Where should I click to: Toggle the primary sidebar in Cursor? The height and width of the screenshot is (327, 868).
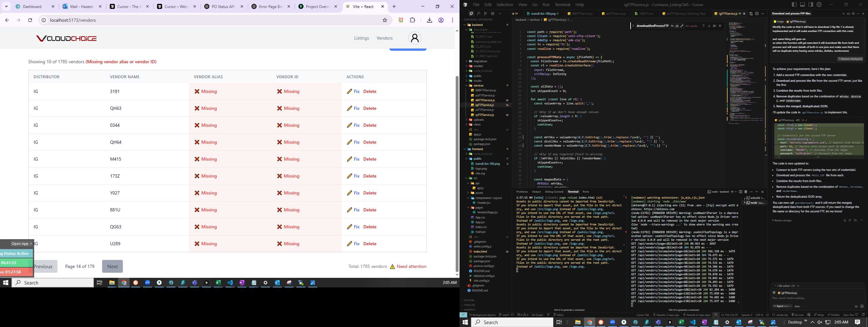coord(794,4)
